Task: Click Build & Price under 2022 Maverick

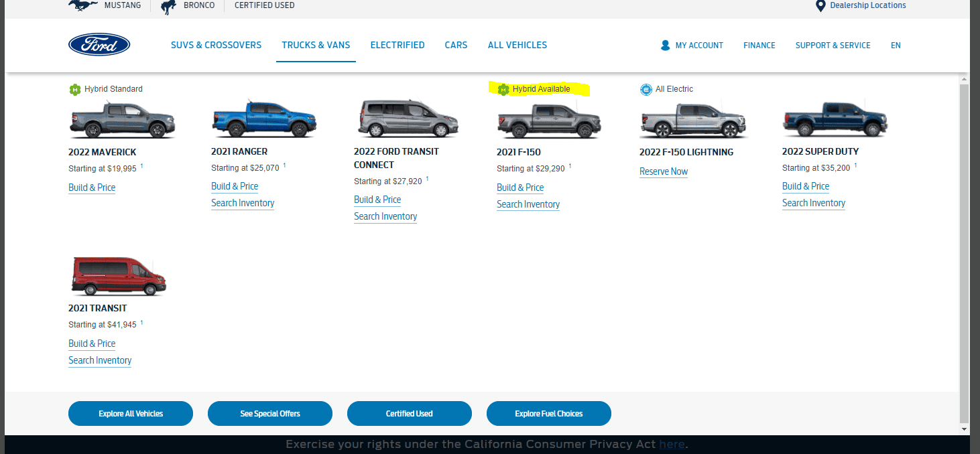Action: [x=92, y=187]
